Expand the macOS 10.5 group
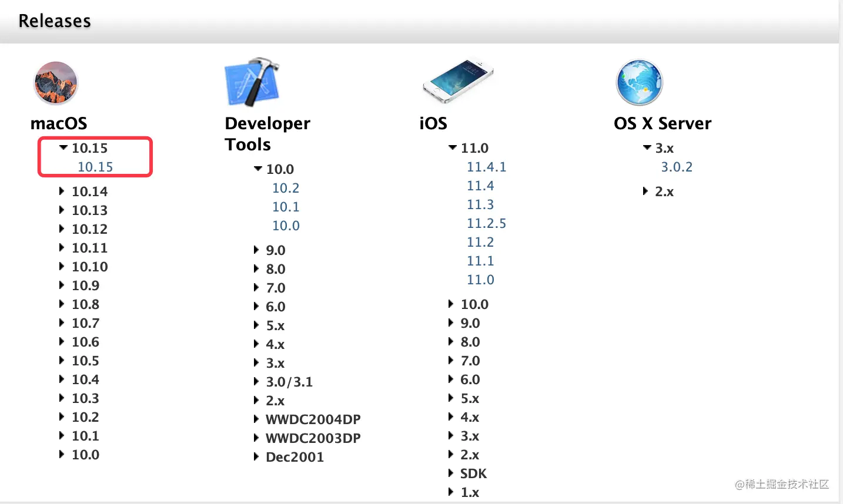The height and width of the screenshot is (504, 843). coord(62,360)
